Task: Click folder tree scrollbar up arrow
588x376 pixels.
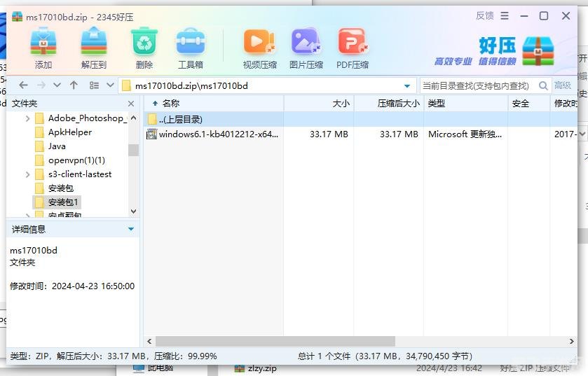Action: point(133,118)
